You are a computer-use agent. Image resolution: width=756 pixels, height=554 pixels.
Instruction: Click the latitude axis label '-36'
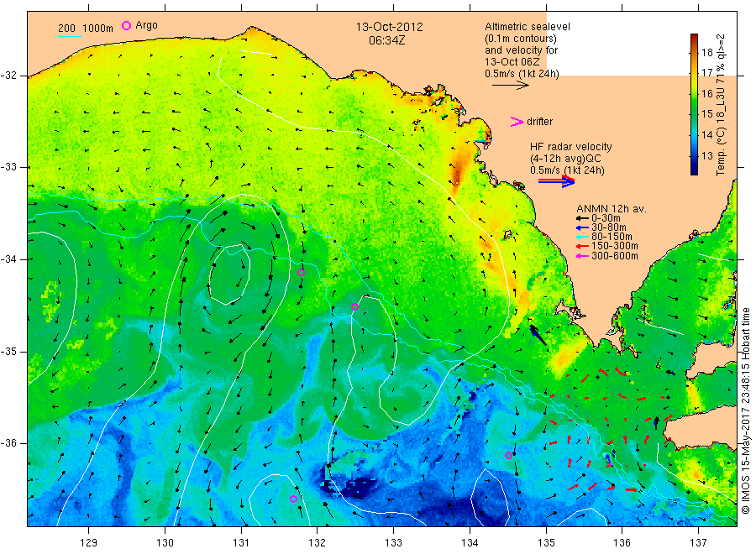click(x=8, y=442)
